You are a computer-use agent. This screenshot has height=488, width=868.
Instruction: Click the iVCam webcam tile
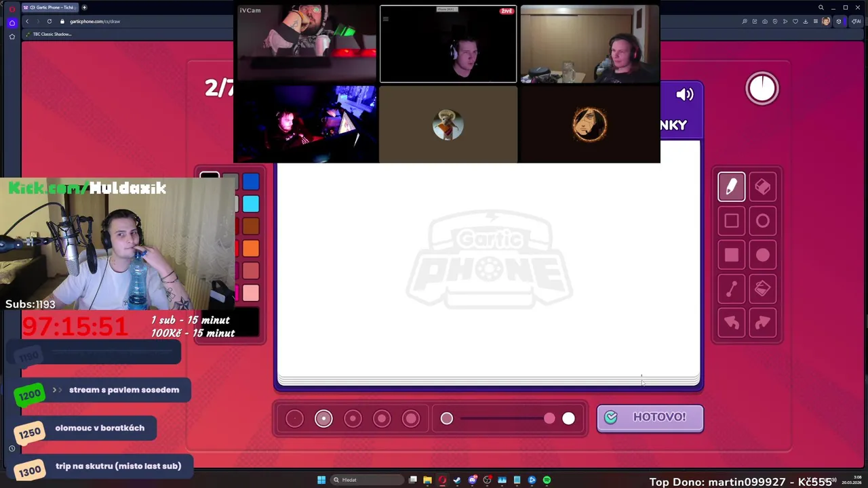[305, 44]
